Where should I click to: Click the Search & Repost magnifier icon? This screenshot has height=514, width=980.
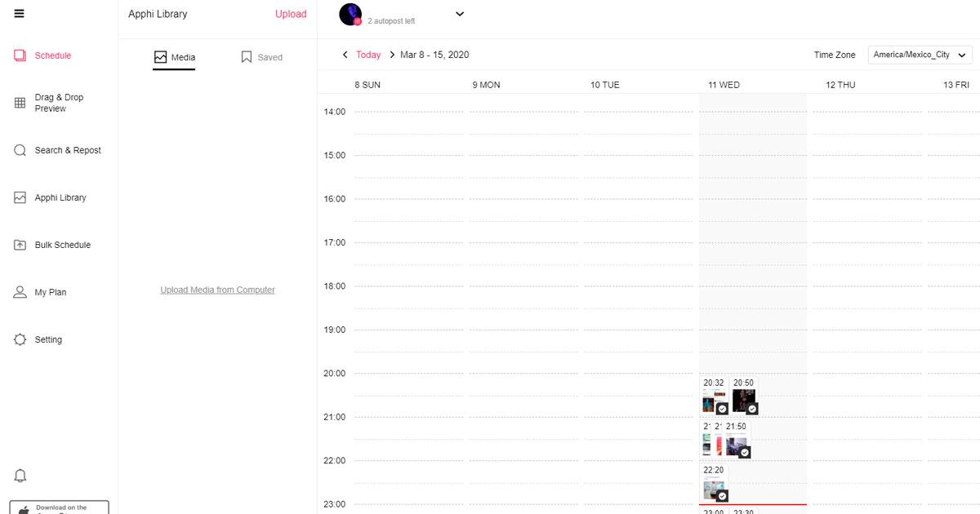[20, 150]
